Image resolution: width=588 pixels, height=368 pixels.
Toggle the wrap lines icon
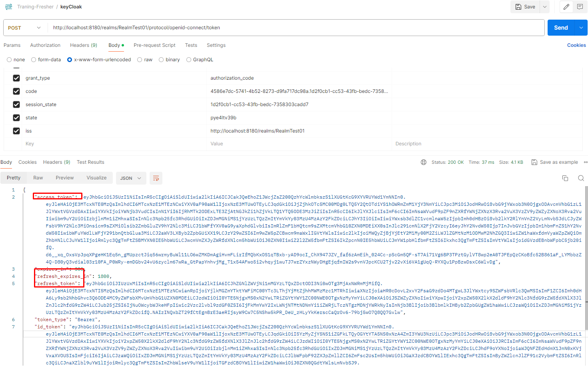click(x=156, y=178)
